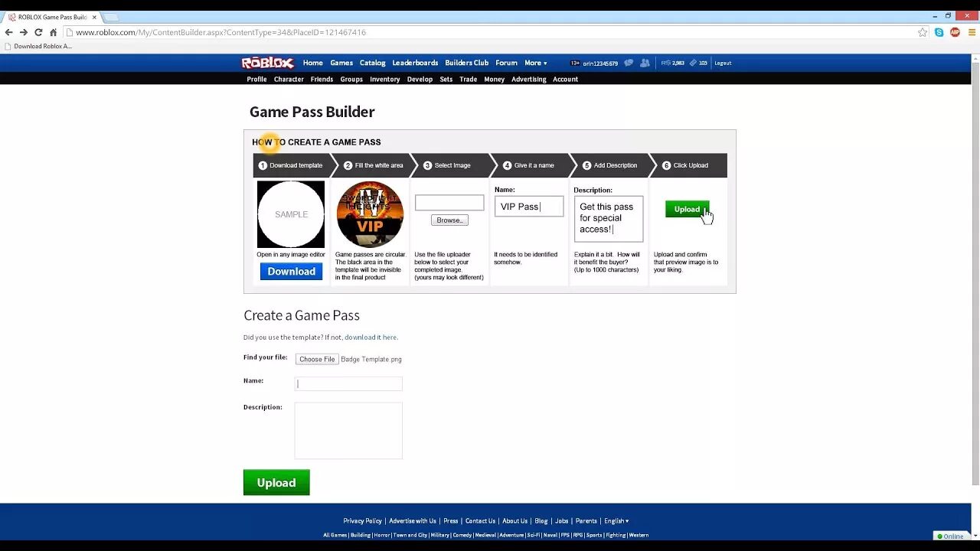This screenshot has width=980, height=551.
Task: Open the Western genre link
Action: click(639, 535)
